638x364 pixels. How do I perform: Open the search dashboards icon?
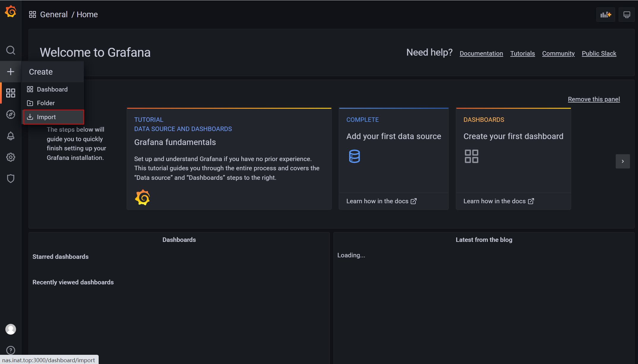click(x=11, y=50)
